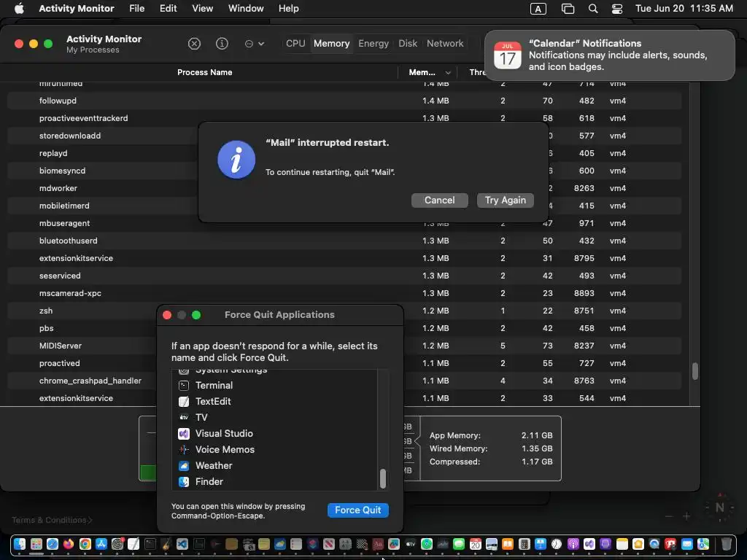Click the Activity Monitor process list scrollbar
747x560 pixels.
click(x=695, y=371)
